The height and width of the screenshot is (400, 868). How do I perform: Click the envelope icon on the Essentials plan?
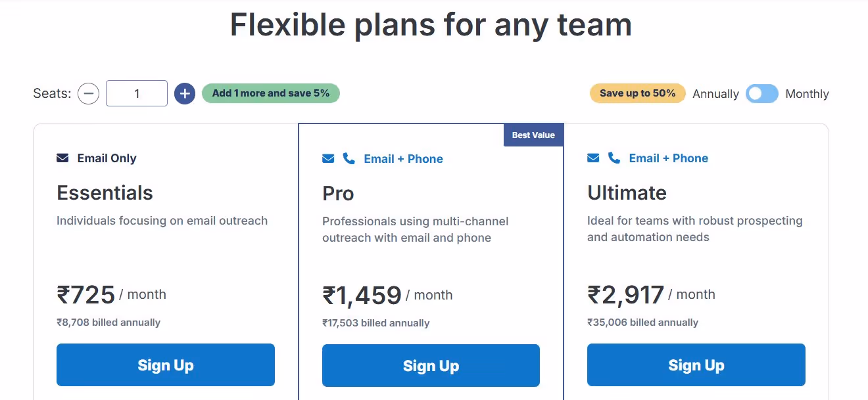click(x=62, y=157)
